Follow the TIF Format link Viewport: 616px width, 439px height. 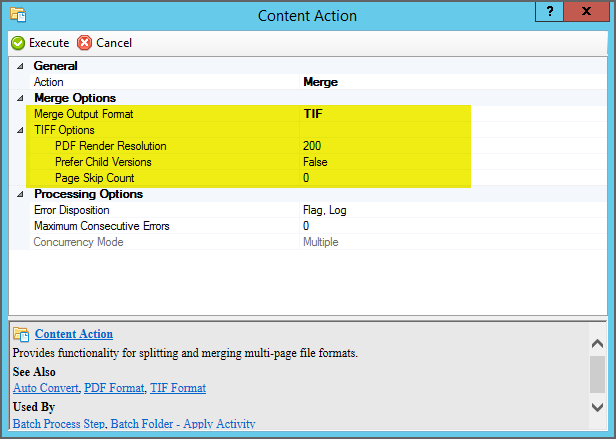(178, 387)
